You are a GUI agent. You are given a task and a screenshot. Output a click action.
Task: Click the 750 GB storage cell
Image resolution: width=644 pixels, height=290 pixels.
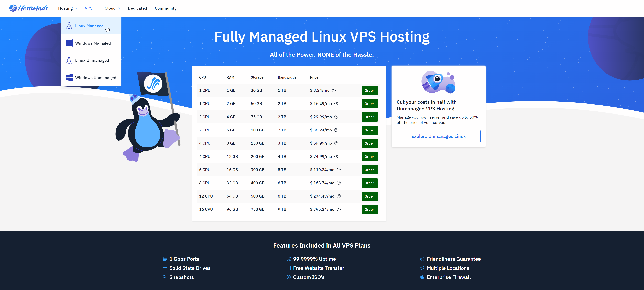click(x=257, y=209)
